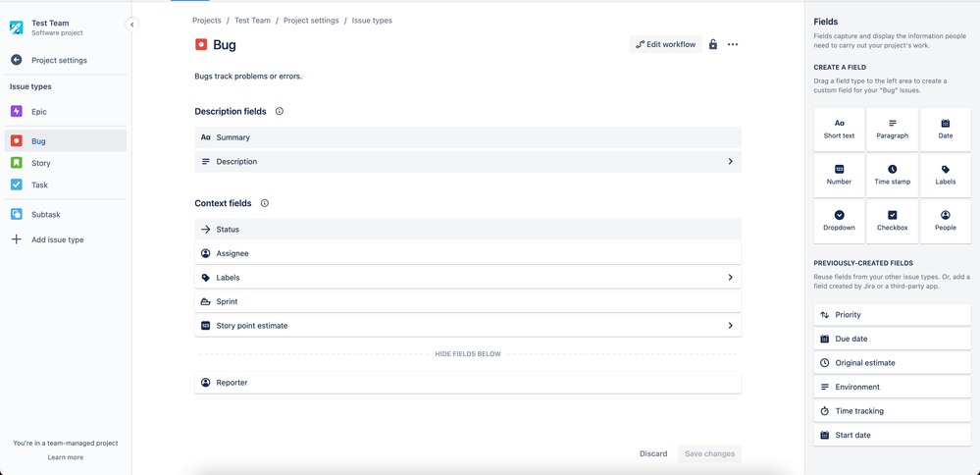Select the Subtask issue type
Viewport: 980px width, 475px height.
coord(66,214)
